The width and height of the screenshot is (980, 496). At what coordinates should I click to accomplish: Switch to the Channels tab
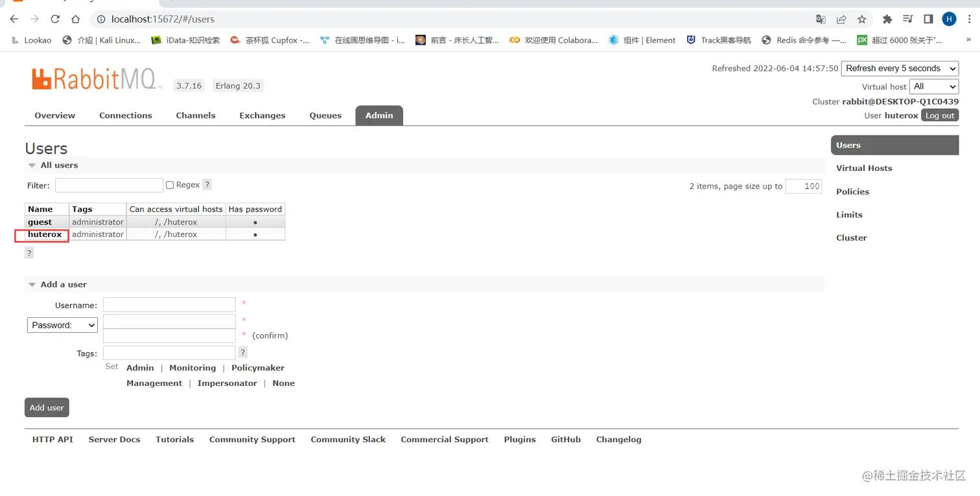tap(196, 115)
